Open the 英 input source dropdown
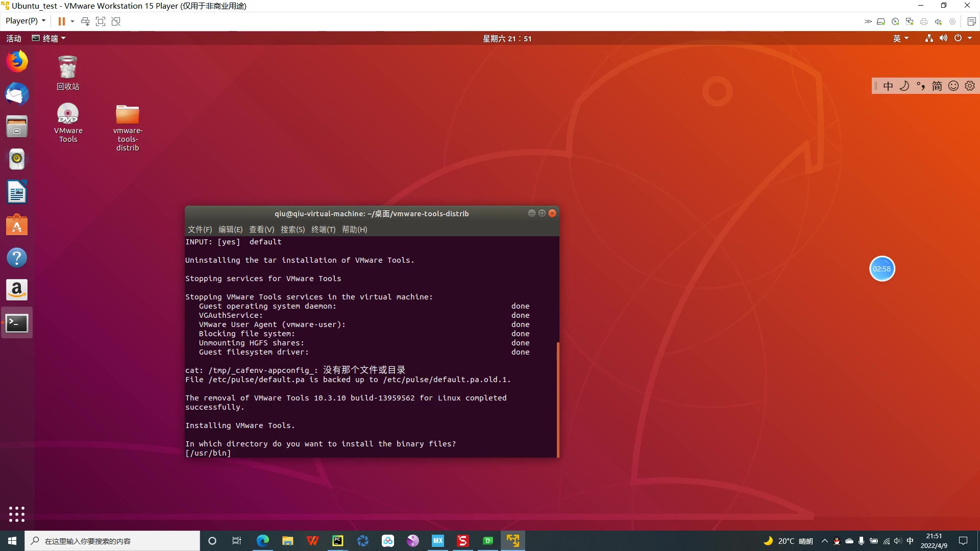The image size is (980, 551). (901, 38)
